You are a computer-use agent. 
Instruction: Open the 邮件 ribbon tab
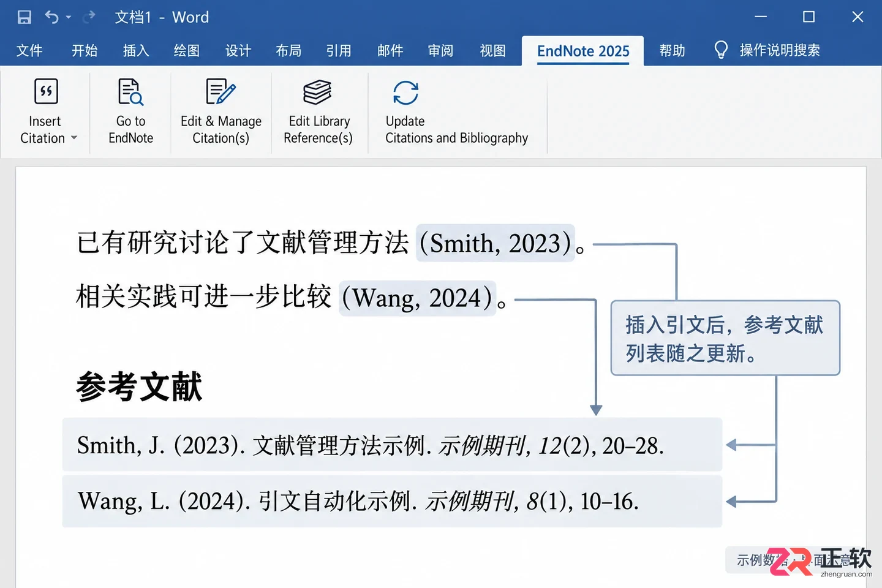tap(390, 50)
